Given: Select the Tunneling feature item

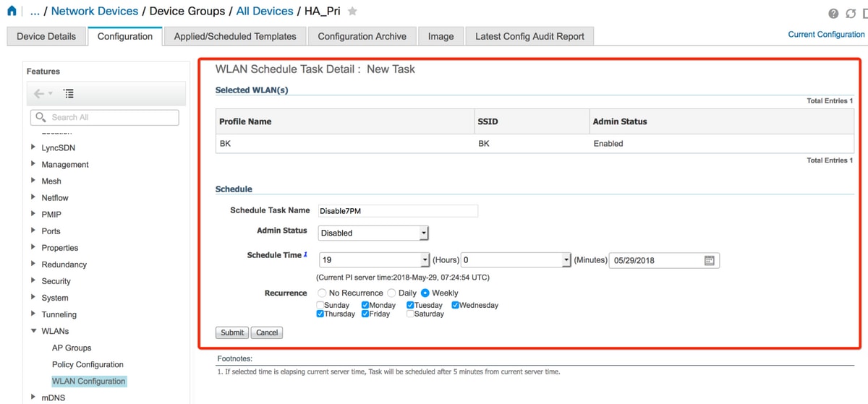Looking at the screenshot, I should (x=59, y=314).
